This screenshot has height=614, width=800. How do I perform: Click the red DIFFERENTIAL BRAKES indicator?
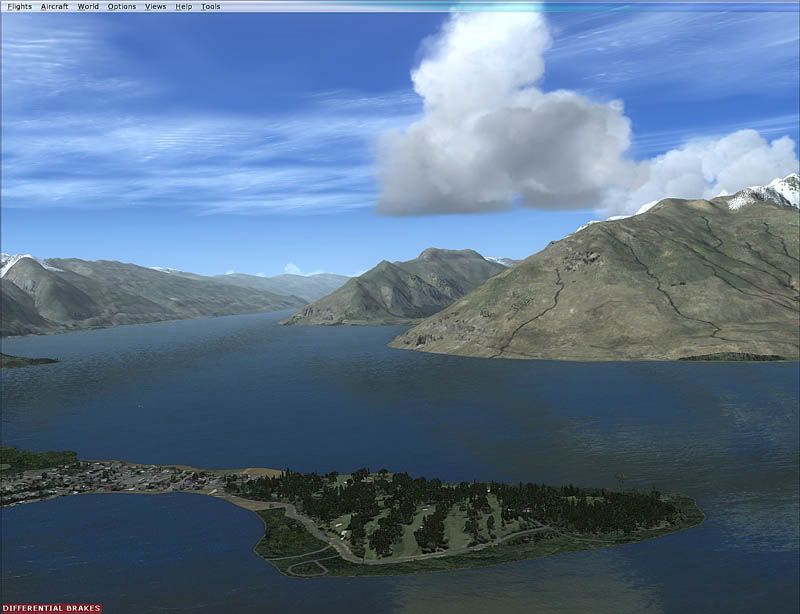pos(51,608)
